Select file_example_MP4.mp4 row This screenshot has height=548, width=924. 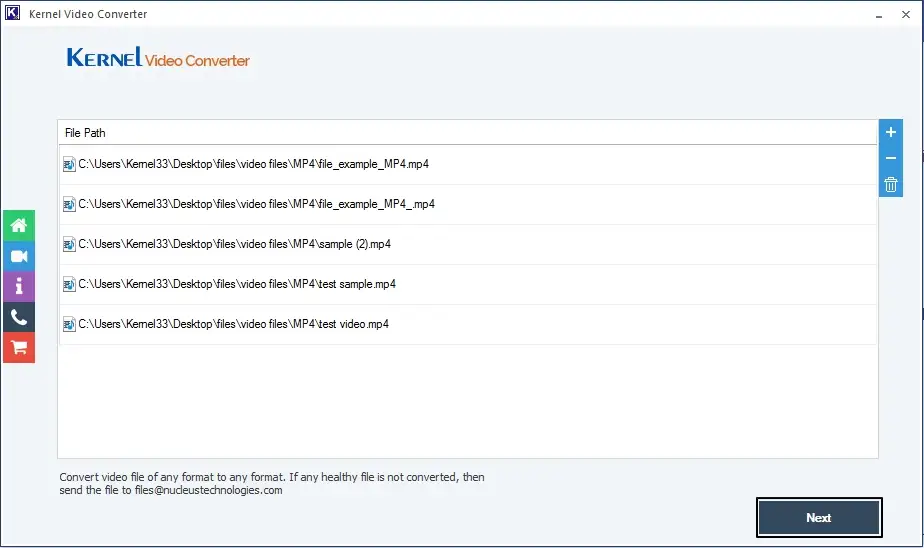(468, 164)
